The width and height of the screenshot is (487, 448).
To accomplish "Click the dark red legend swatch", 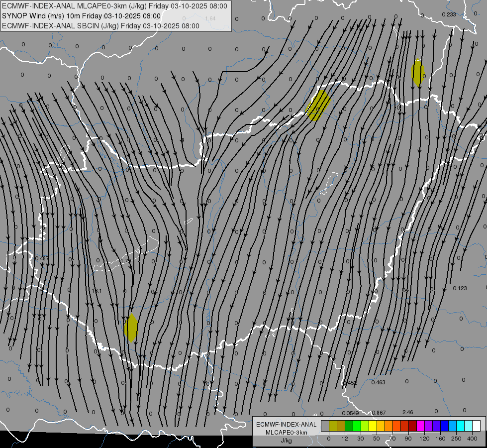I will (412, 426).
